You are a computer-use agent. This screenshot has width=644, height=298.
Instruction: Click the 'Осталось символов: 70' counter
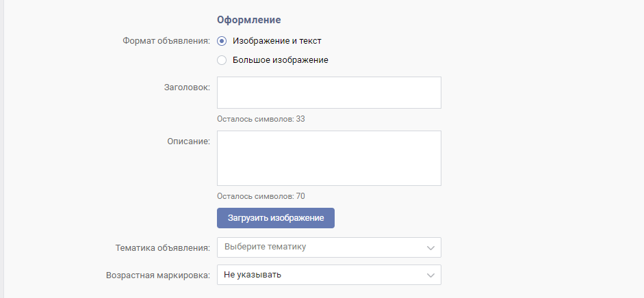point(261,196)
